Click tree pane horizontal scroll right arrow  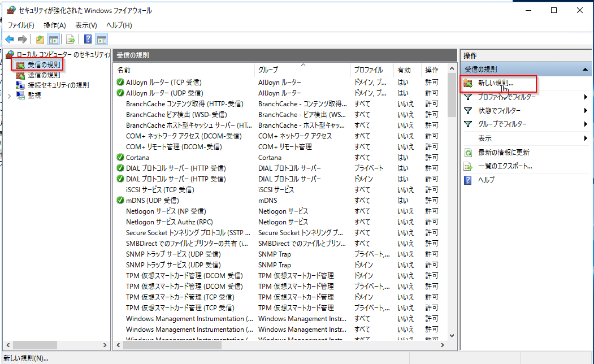105,345
